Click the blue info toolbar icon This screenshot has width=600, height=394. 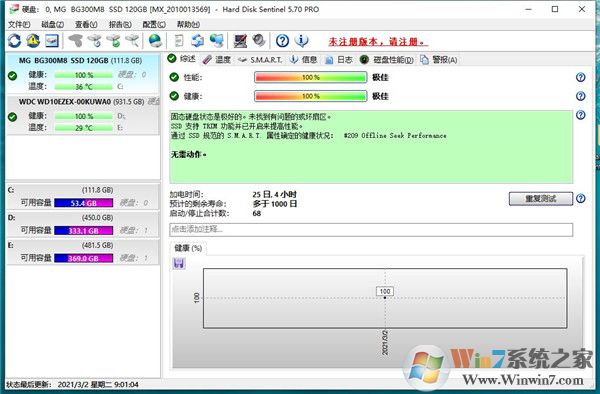pos(302,41)
